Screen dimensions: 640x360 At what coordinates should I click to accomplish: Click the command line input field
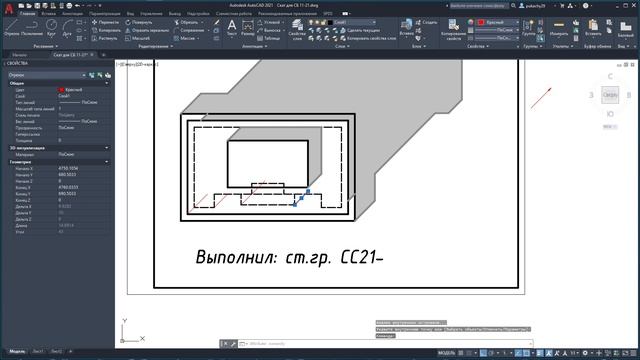pos(388,344)
